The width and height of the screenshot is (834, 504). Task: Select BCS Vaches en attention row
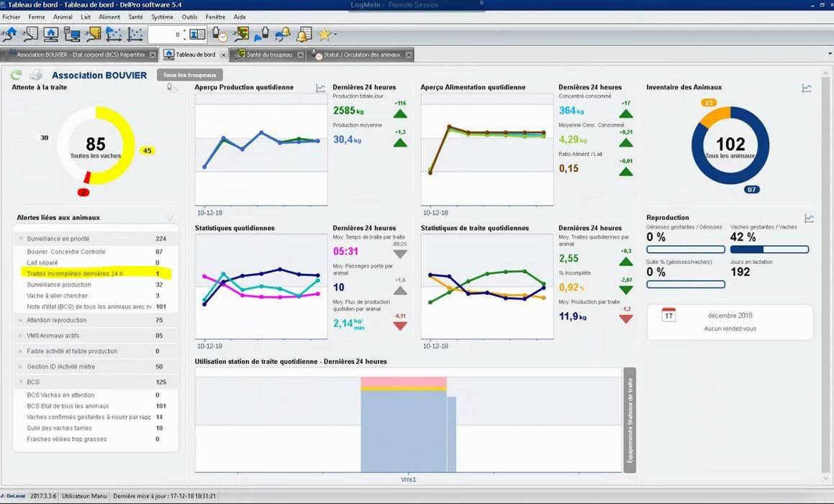(96, 395)
